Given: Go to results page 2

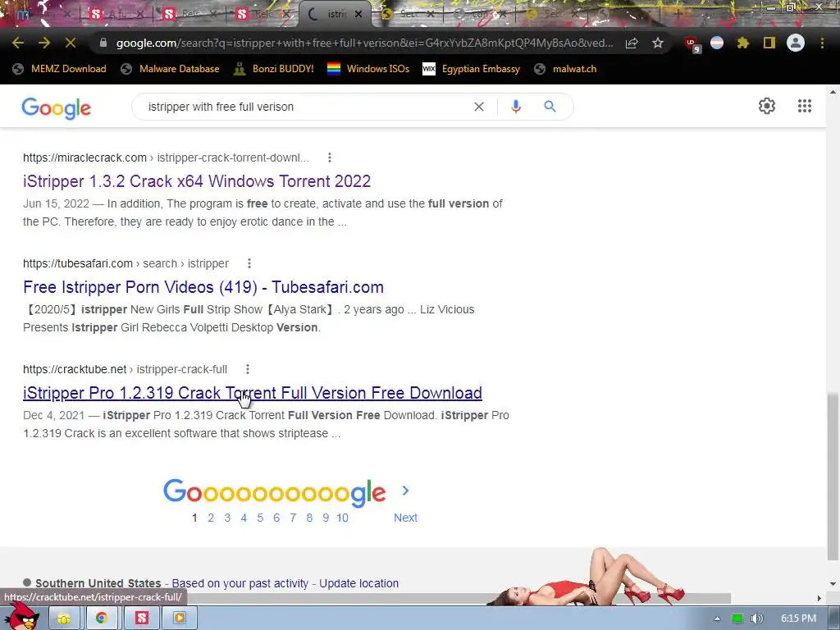Looking at the screenshot, I should click(211, 518).
